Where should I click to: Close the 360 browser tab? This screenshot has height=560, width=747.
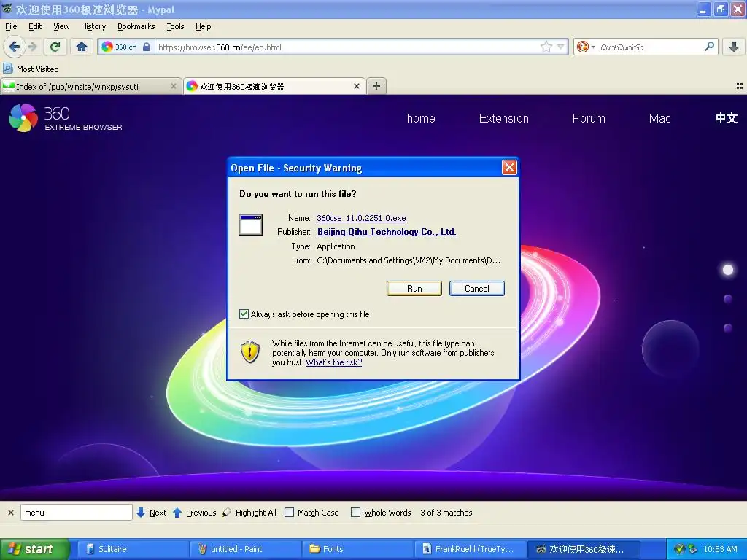click(x=356, y=86)
